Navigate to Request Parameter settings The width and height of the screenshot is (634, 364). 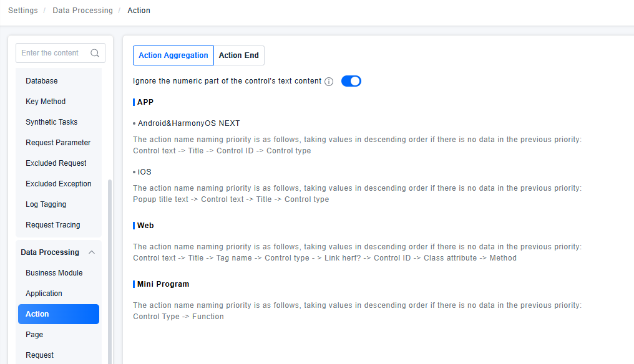(58, 143)
